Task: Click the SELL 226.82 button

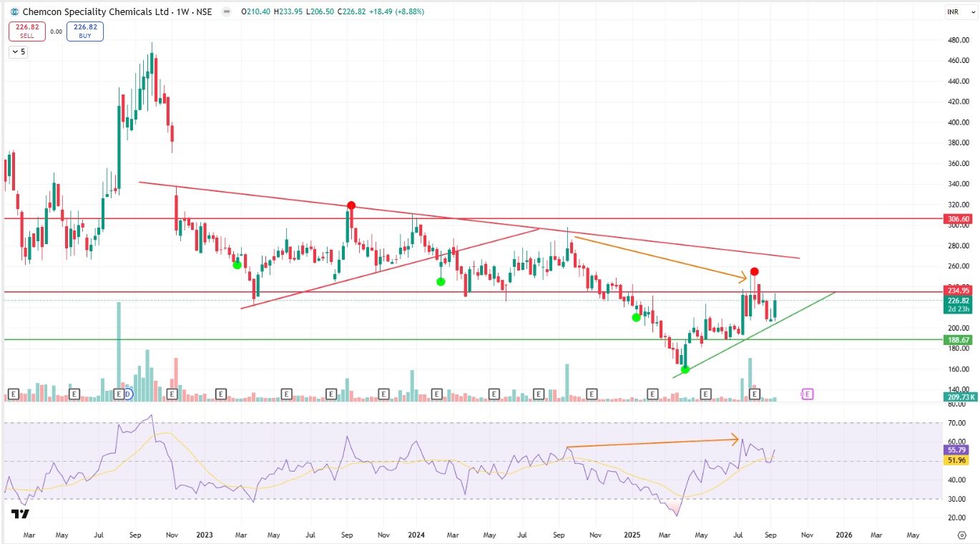Action: (27, 31)
